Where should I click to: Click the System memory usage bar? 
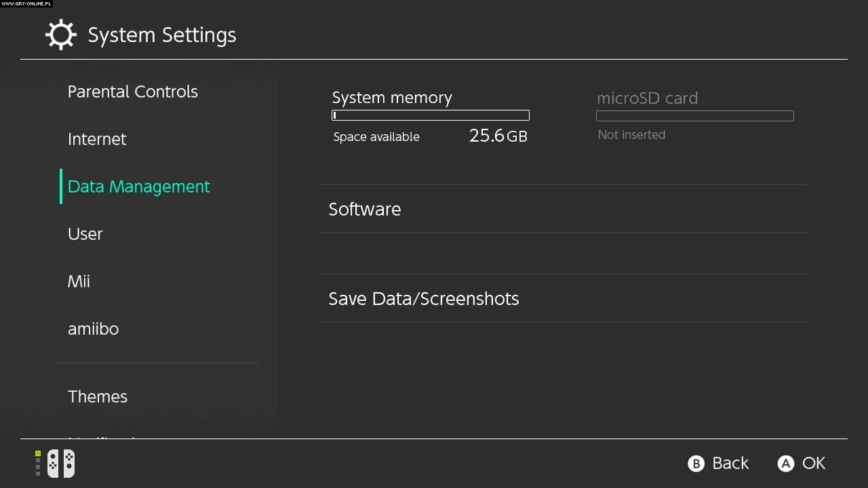point(431,115)
